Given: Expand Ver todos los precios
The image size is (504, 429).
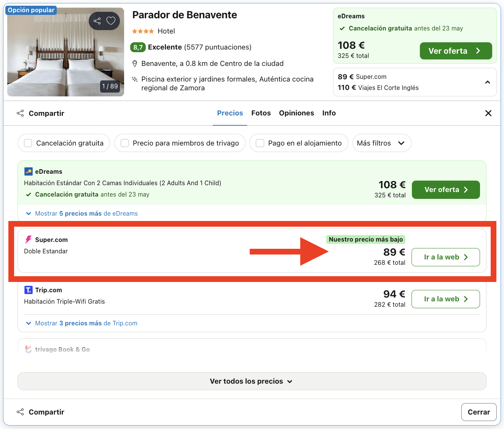Looking at the screenshot, I should tap(251, 381).
